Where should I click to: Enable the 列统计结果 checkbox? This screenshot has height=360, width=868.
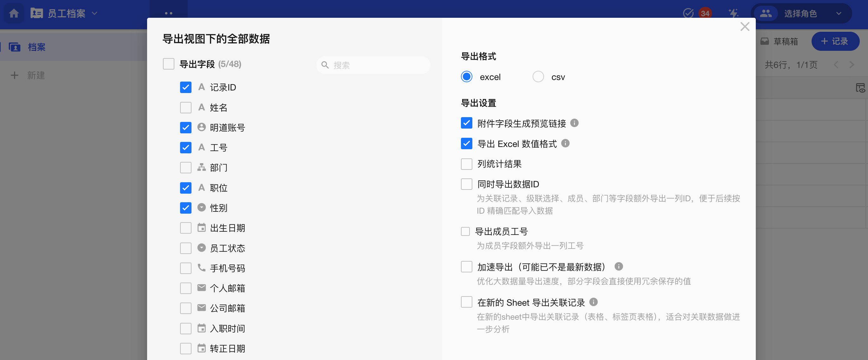coord(466,164)
